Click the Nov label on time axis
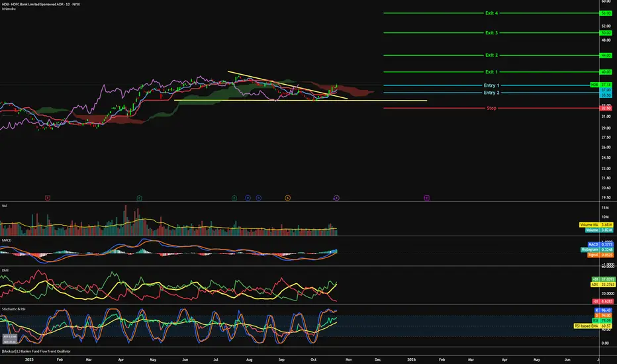 [x=349, y=359]
